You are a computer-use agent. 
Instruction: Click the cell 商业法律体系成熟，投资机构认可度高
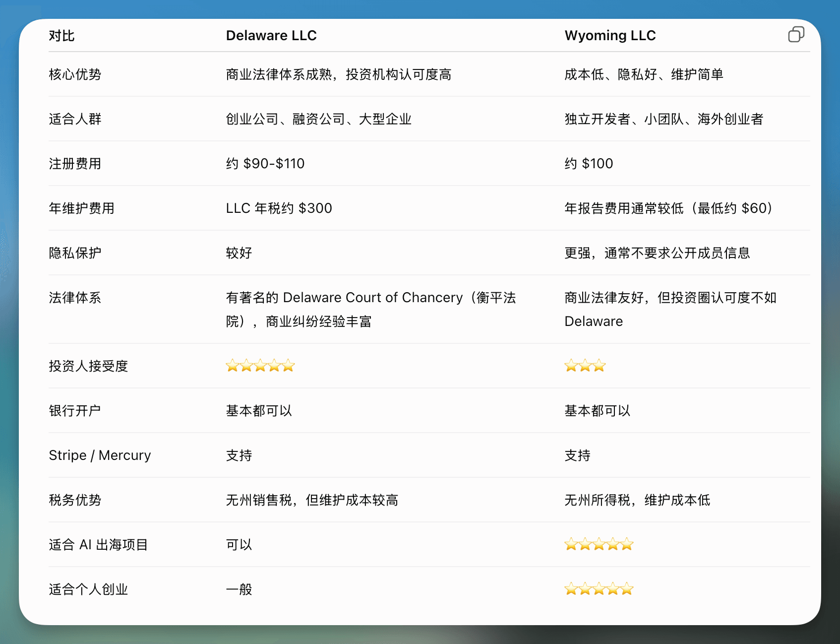339,74
